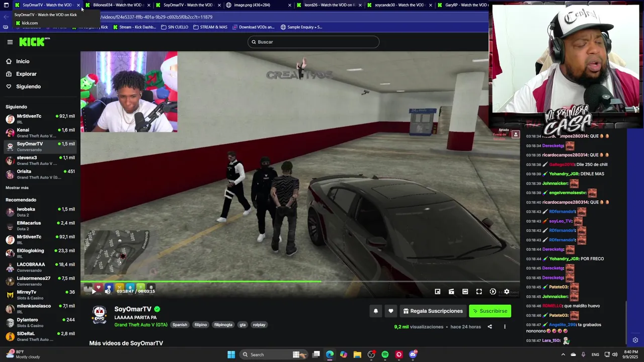Cast the video to a device
Screen dimensions: 644x362
[451, 292]
